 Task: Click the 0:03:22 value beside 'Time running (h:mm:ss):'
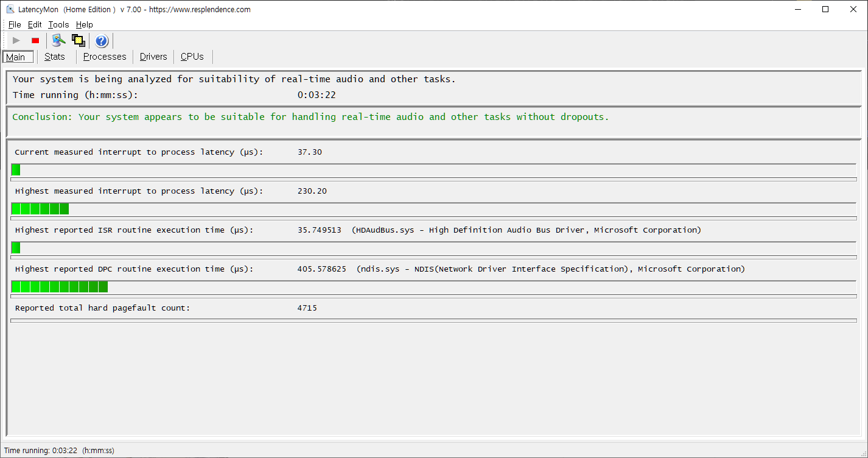(x=317, y=95)
